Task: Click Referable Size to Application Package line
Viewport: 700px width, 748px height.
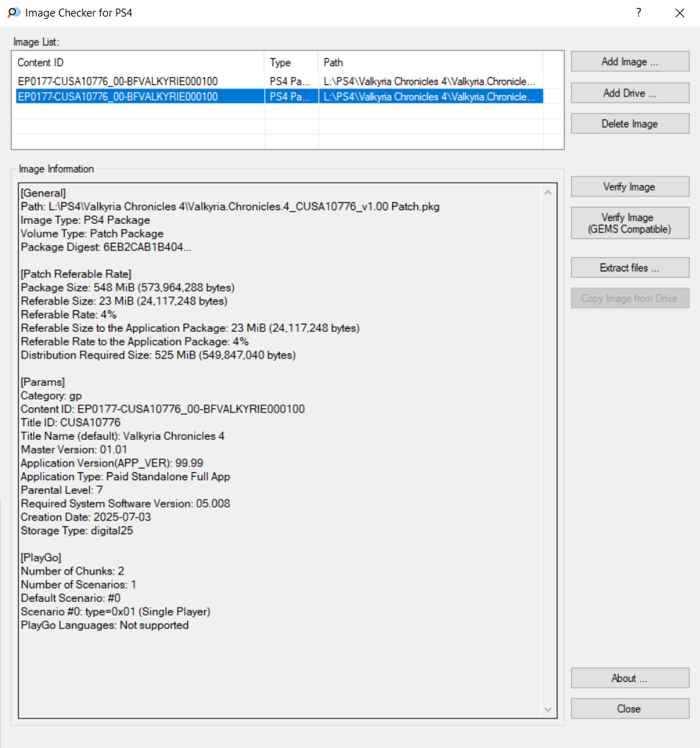Action: [190, 328]
